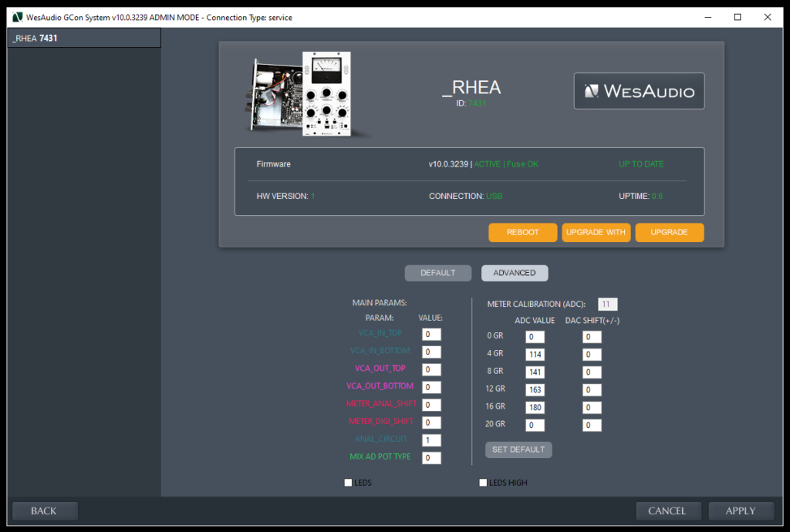Image resolution: width=790 pixels, height=532 pixels.
Task: Toggle the LEDS HIGH checkbox
Action: point(483,483)
